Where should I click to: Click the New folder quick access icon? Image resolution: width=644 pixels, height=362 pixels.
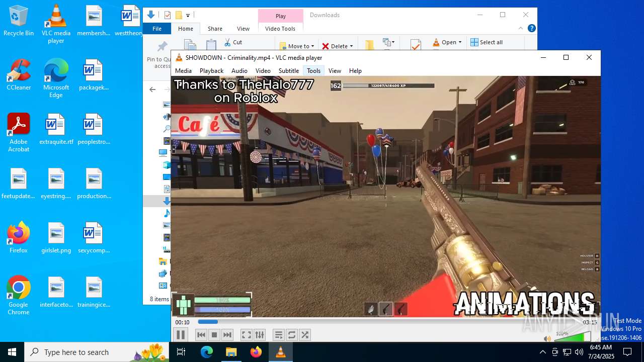click(x=178, y=15)
